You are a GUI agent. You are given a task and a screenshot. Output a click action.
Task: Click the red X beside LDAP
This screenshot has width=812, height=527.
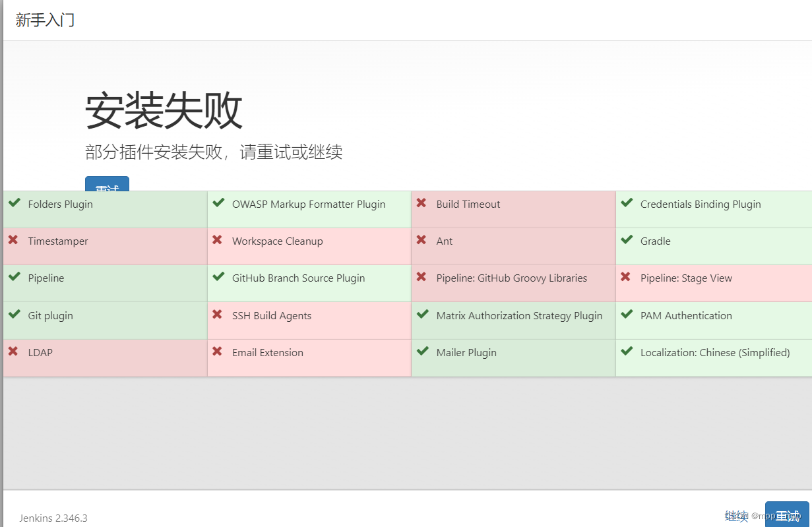[x=13, y=352]
